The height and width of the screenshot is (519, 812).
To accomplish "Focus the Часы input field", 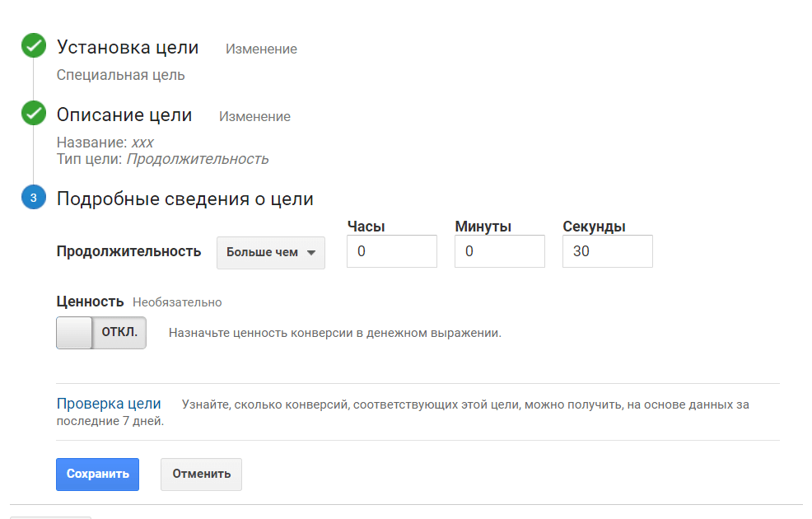I will point(391,252).
